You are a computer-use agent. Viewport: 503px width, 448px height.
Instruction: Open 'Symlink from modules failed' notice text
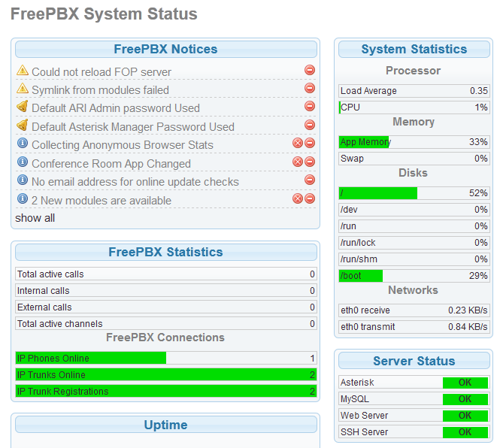[100, 90]
